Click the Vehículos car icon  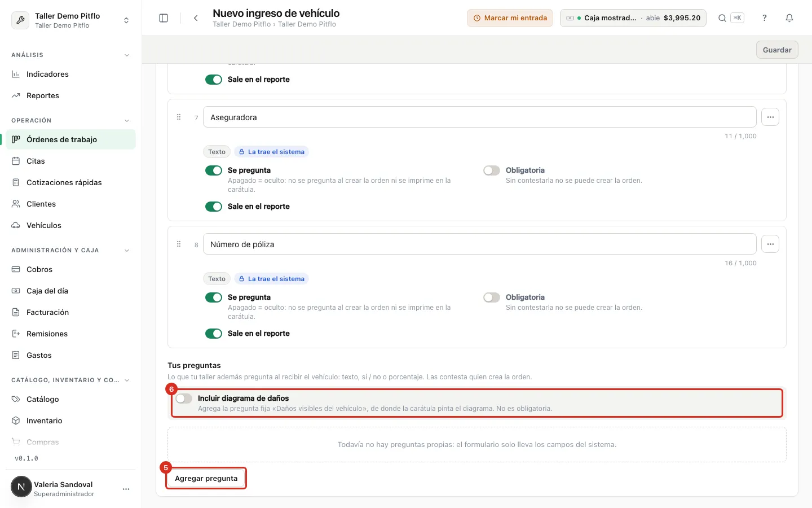16,225
